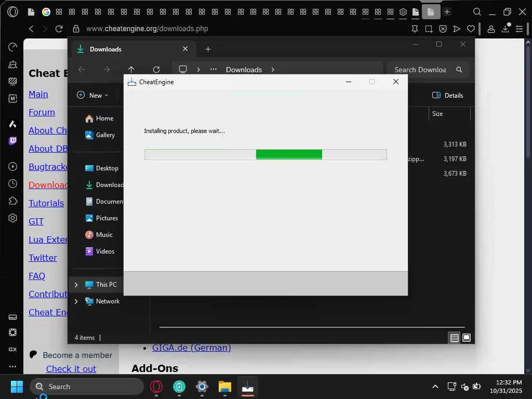Expand chevron after Downloads in breadcrumb
The height and width of the screenshot is (399, 532).
(273, 70)
